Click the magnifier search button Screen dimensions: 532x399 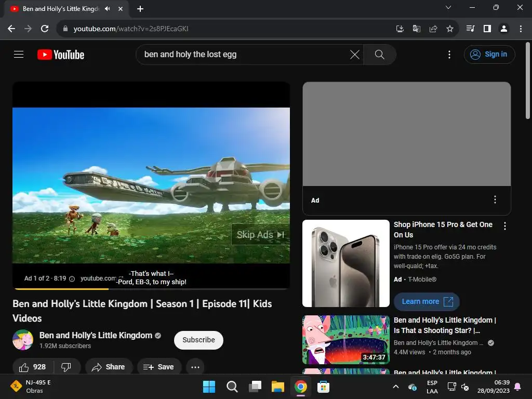[380, 54]
